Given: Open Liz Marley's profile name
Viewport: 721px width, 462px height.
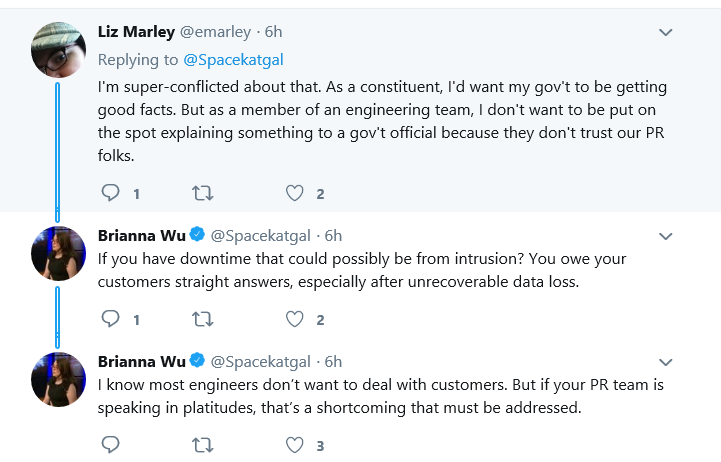Looking at the screenshot, I should point(136,32).
